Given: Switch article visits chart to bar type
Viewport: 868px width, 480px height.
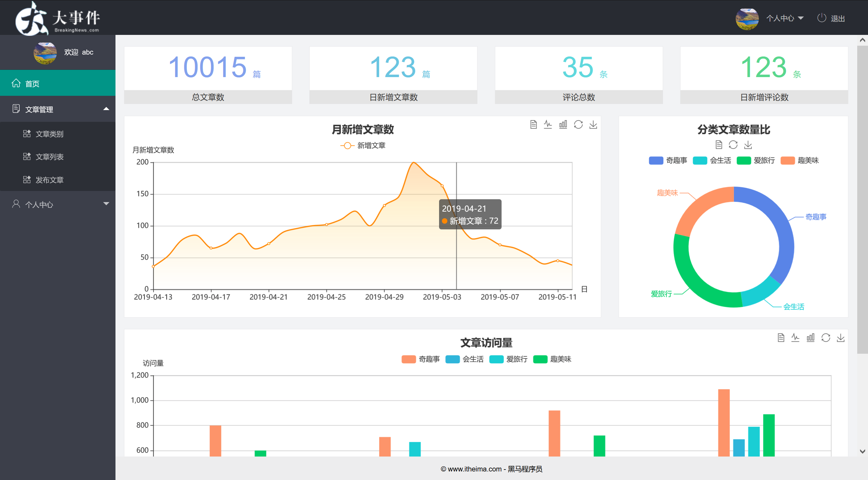Looking at the screenshot, I should coord(810,338).
